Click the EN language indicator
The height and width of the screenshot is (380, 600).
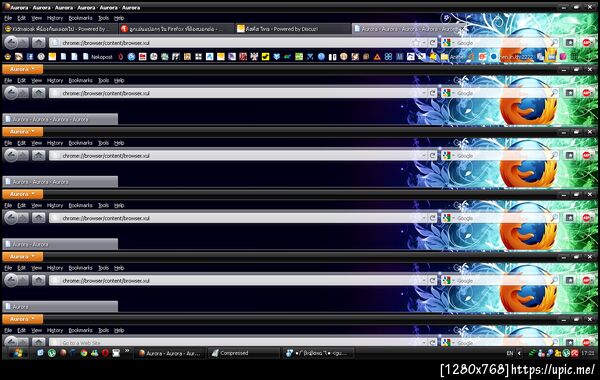pyautogui.click(x=509, y=353)
